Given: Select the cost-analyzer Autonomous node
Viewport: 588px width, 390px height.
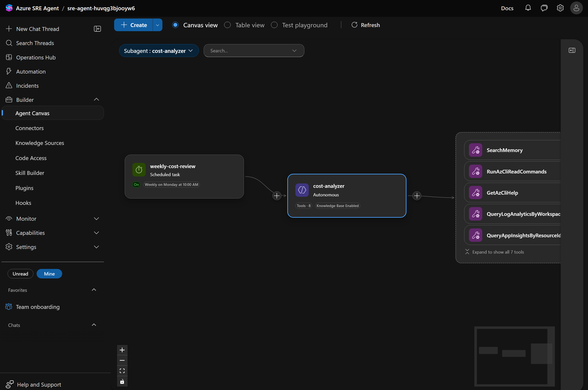Looking at the screenshot, I should [x=347, y=196].
